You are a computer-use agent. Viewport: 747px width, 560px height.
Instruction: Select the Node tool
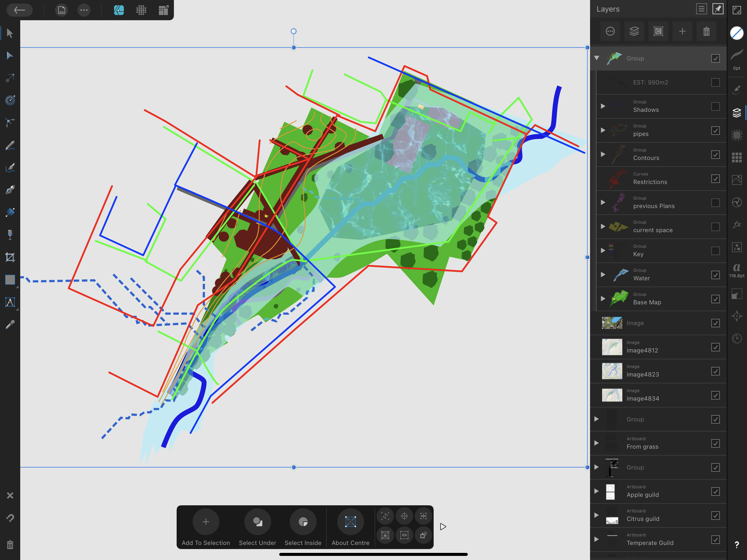pos(10,56)
